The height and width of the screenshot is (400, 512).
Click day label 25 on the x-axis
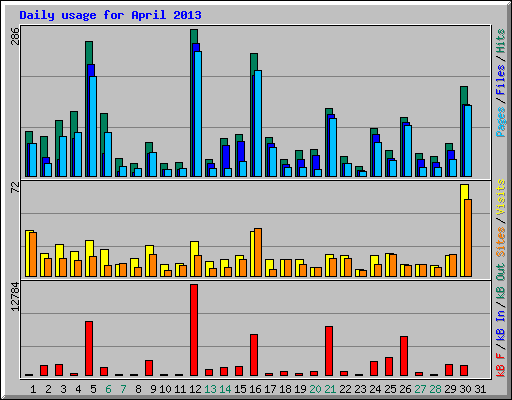tap(390, 389)
